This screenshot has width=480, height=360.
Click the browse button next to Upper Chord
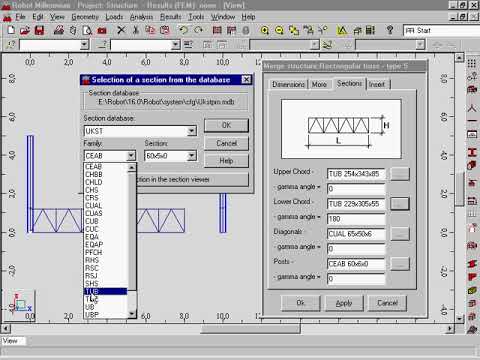pos(400,174)
